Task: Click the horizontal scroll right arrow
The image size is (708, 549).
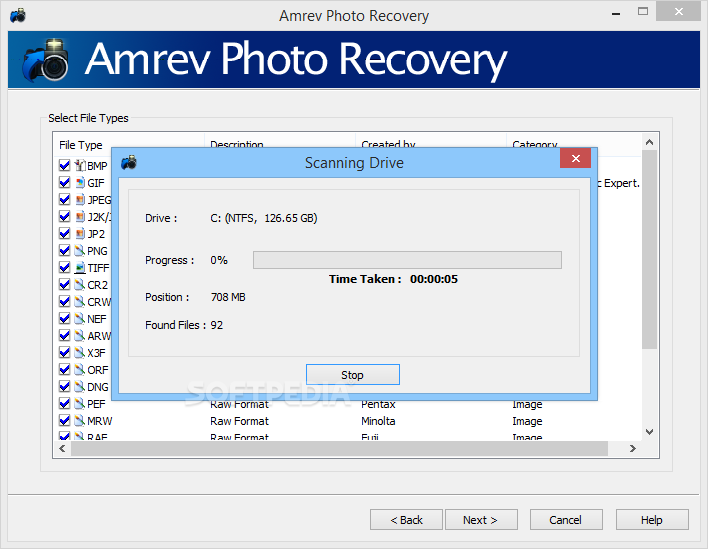Action: click(633, 449)
